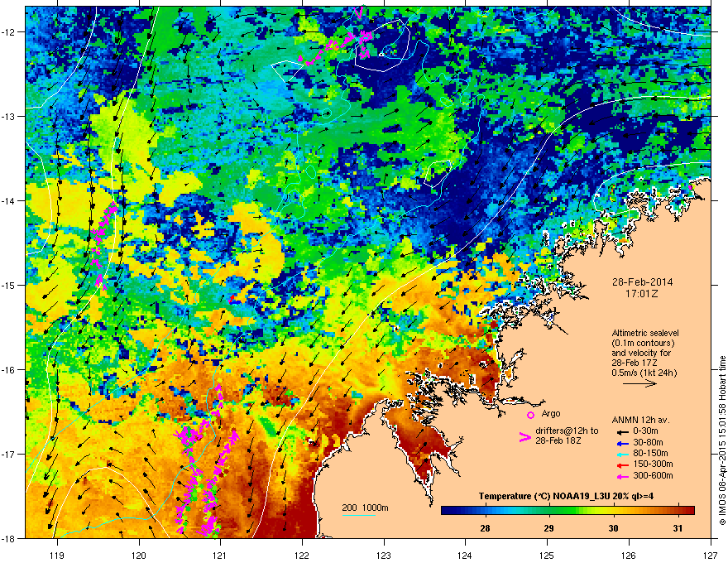Viewport: 728px width, 563px height.
Task: Click the magenta Argo circle marker in legend
Action: coord(530,415)
